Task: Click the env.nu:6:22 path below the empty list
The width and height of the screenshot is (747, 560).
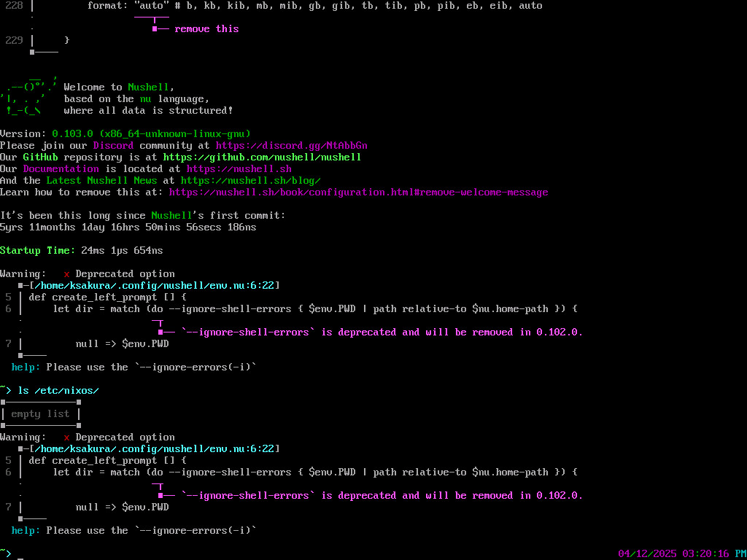Action: coord(155,449)
